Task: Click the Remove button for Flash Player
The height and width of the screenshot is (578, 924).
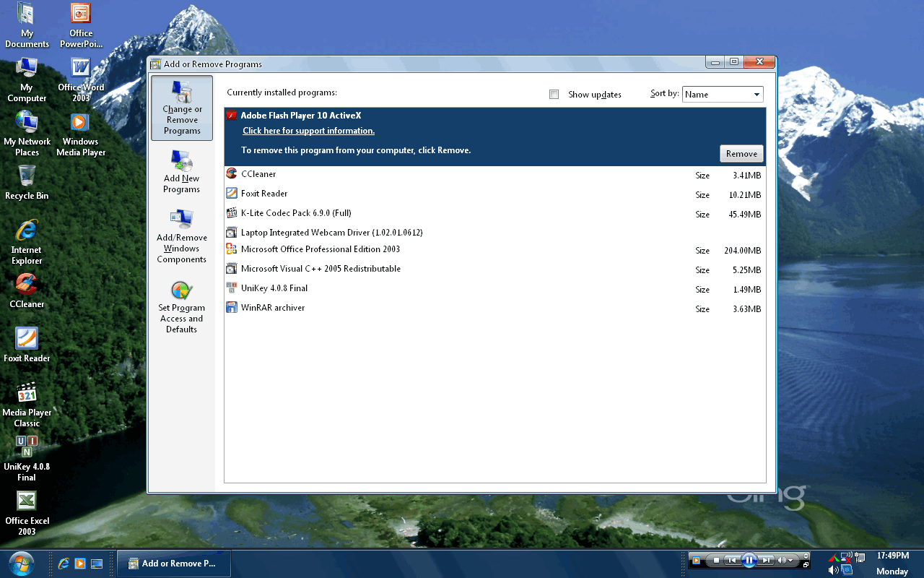Action: pyautogui.click(x=741, y=154)
